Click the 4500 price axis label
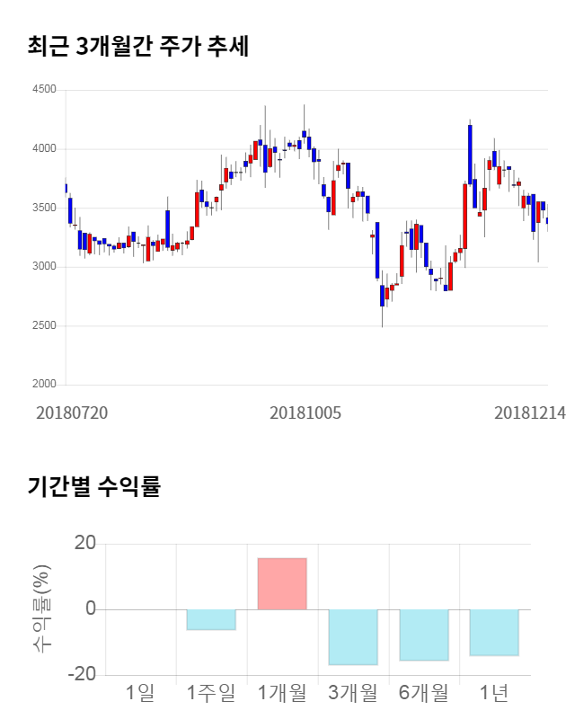The height and width of the screenshot is (728, 575). pos(43,90)
